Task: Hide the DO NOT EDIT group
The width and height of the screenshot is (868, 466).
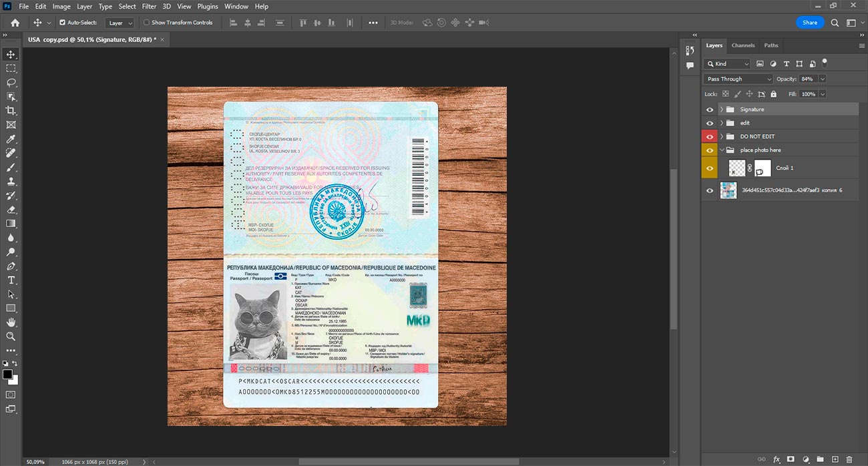Action: point(710,136)
